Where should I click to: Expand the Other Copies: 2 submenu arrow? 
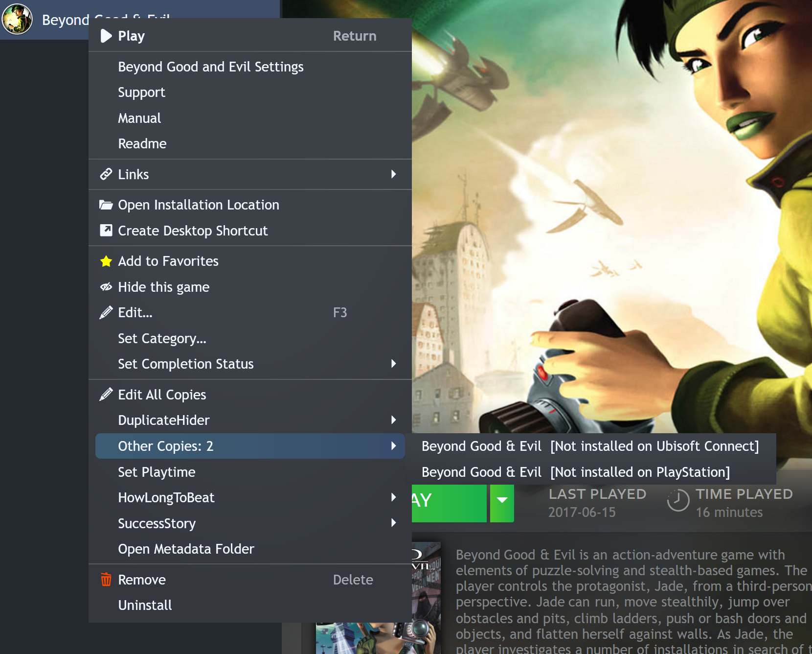tap(394, 446)
